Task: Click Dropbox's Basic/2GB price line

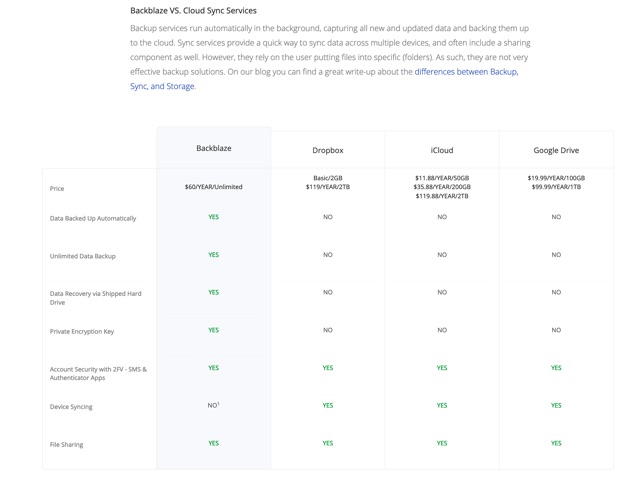Action: [x=328, y=178]
